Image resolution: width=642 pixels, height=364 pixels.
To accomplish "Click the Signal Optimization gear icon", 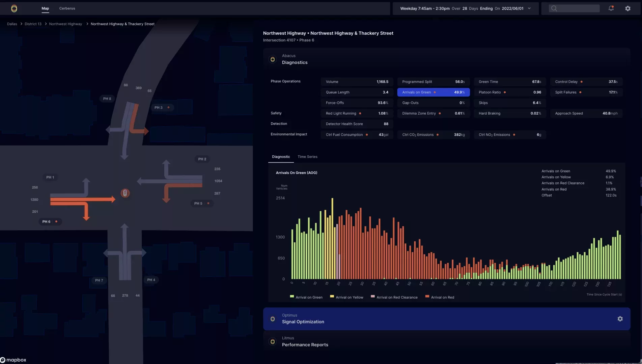I will coord(620,319).
